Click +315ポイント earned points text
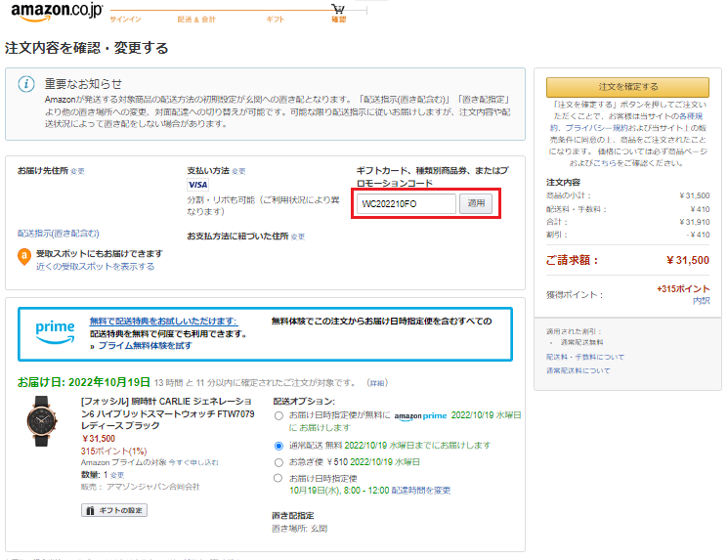728x560 pixels. (683, 289)
